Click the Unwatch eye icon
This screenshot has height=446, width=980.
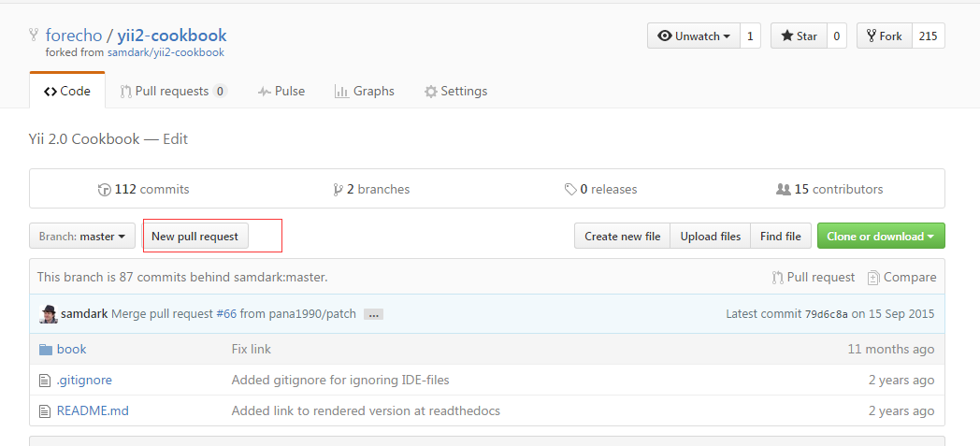tap(665, 36)
